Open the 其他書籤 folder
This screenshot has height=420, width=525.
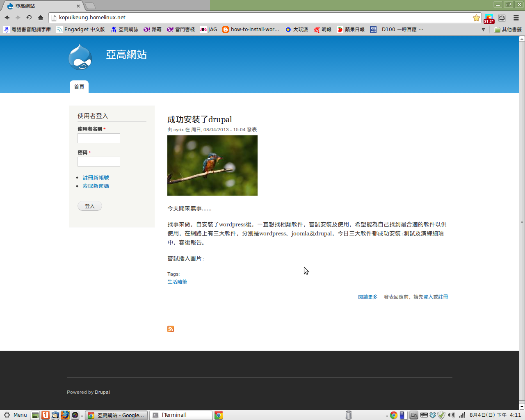click(508, 30)
